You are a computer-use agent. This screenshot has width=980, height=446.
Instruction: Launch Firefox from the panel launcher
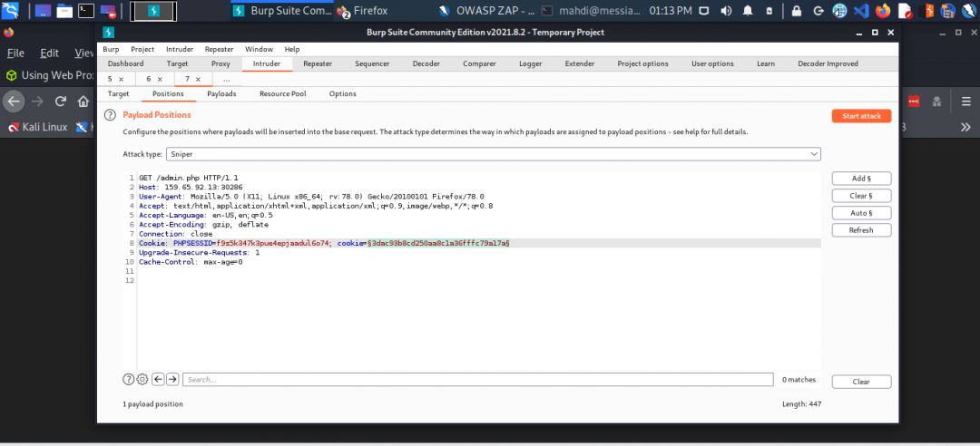tap(883, 11)
